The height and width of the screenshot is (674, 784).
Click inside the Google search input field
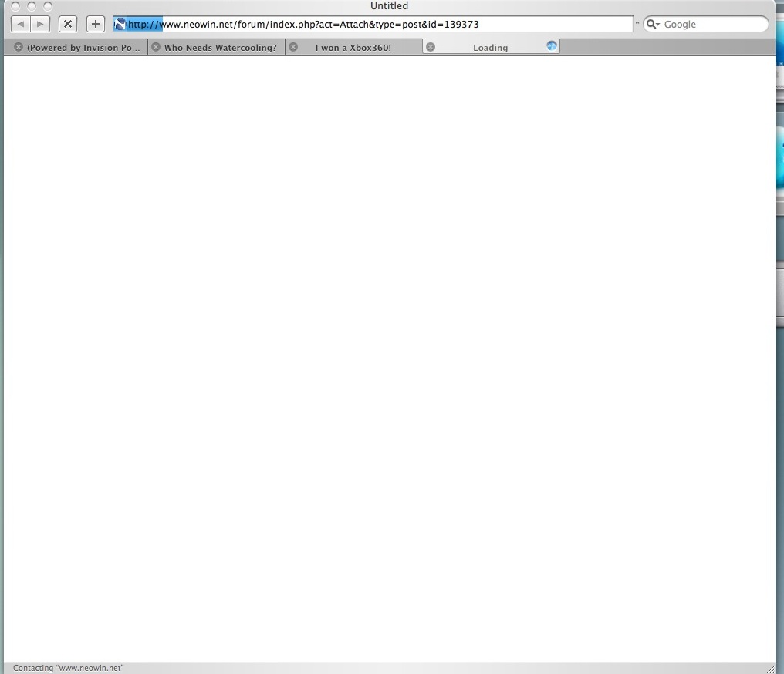point(706,24)
